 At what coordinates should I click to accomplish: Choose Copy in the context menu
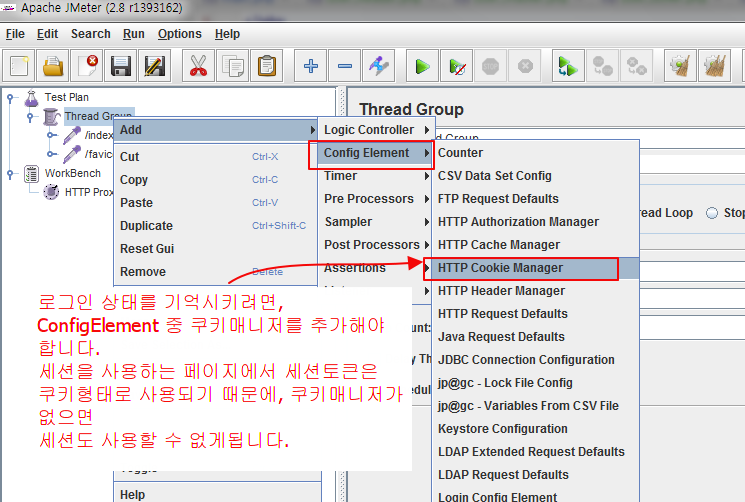pos(216,180)
